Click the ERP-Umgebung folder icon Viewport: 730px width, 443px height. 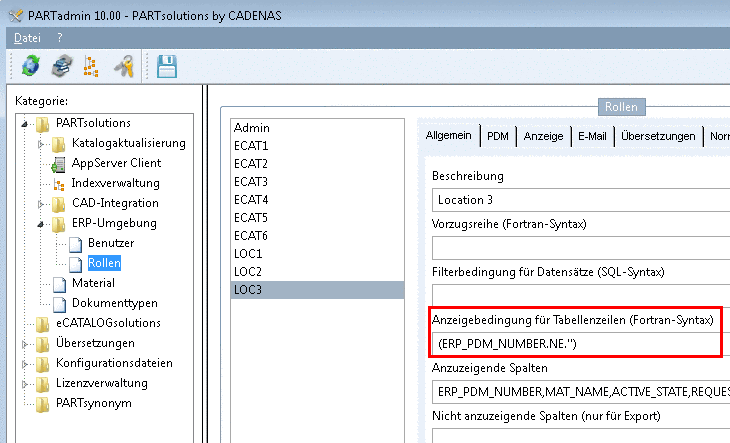[59, 224]
